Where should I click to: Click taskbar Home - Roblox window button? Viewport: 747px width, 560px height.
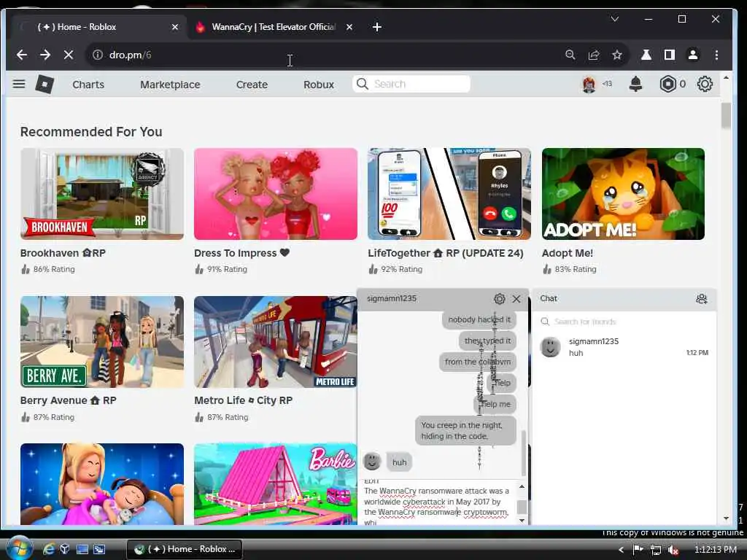coord(185,549)
